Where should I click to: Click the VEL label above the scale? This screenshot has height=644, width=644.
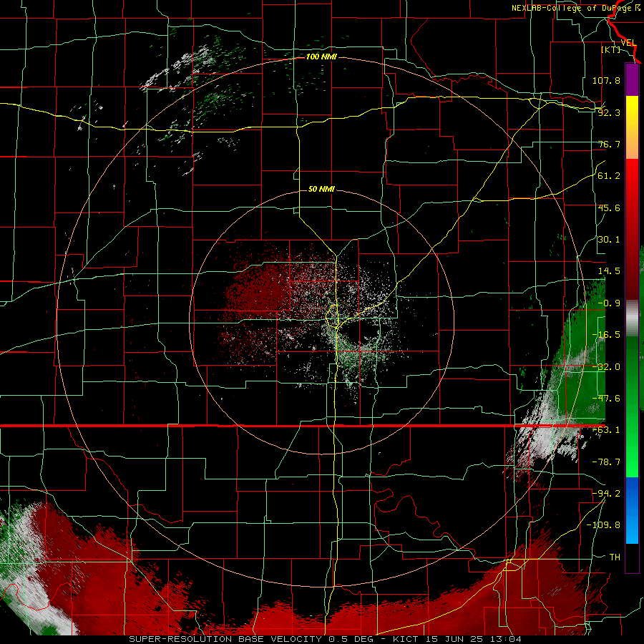click(x=628, y=43)
